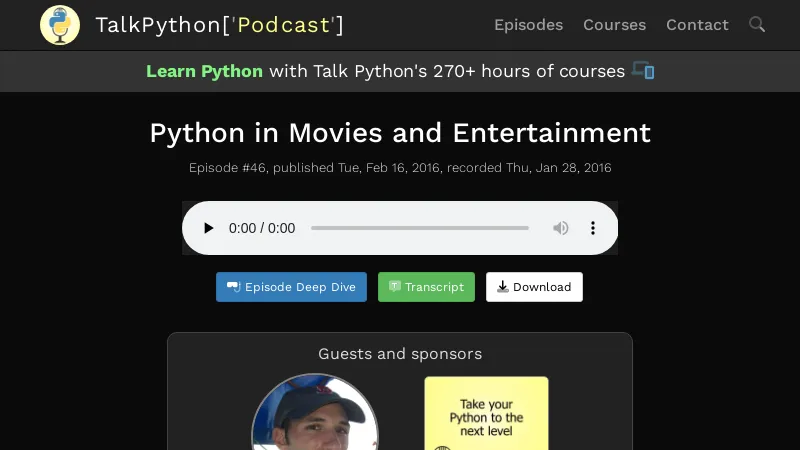800x450 pixels.
Task: Open the audio player's three-dot options menu
Action: [593, 228]
